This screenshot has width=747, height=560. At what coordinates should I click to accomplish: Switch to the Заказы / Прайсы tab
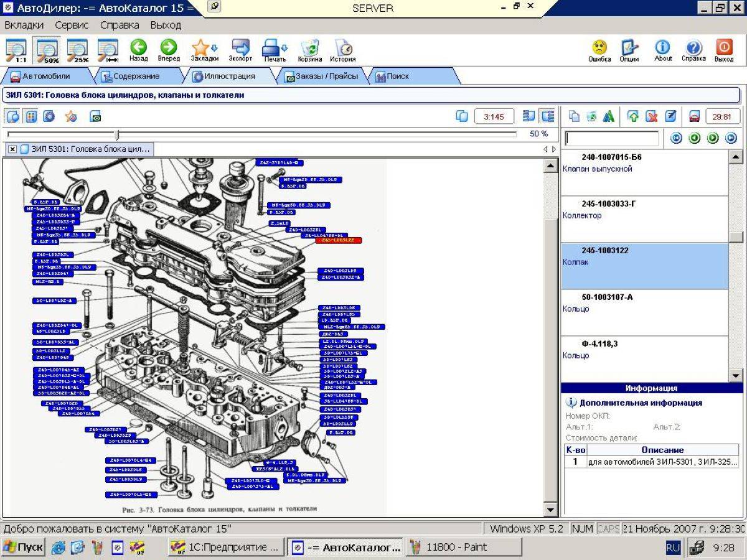[x=322, y=77]
